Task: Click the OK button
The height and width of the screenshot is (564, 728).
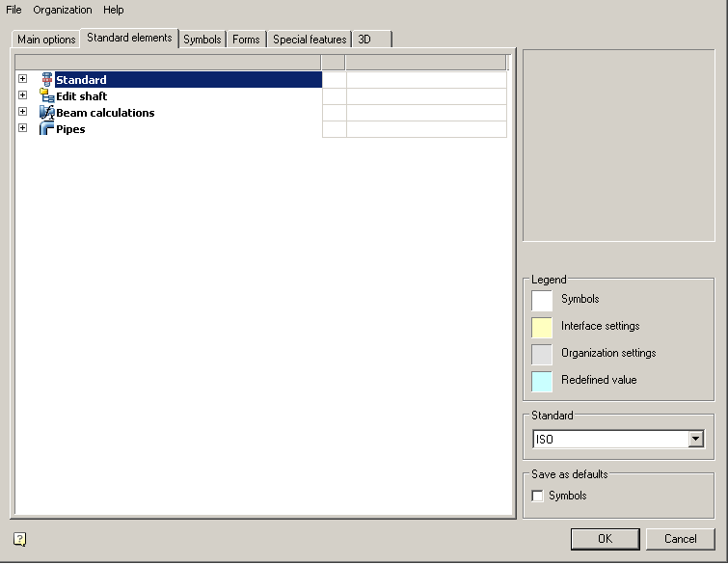Action: 605,539
